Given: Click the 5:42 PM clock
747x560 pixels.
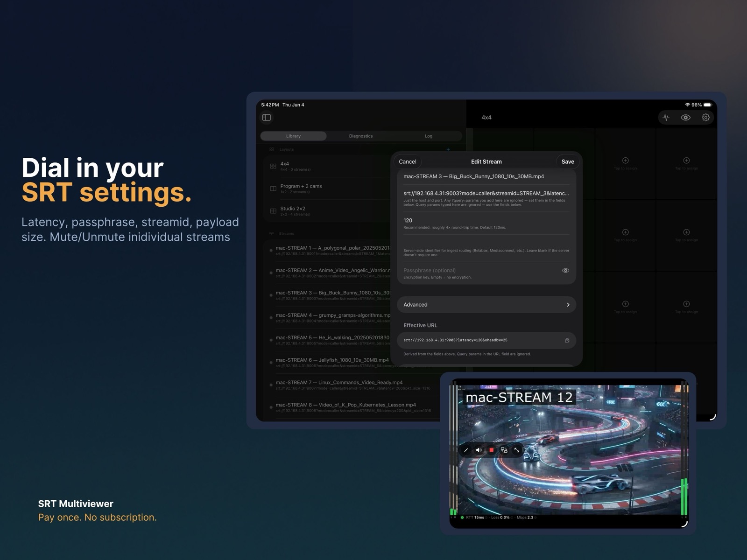Looking at the screenshot, I should click(270, 105).
